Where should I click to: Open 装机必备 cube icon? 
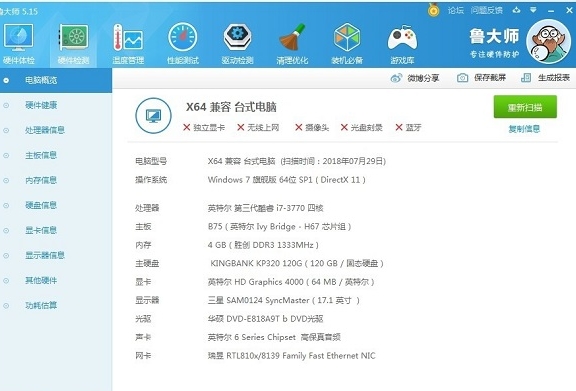pos(347,37)
